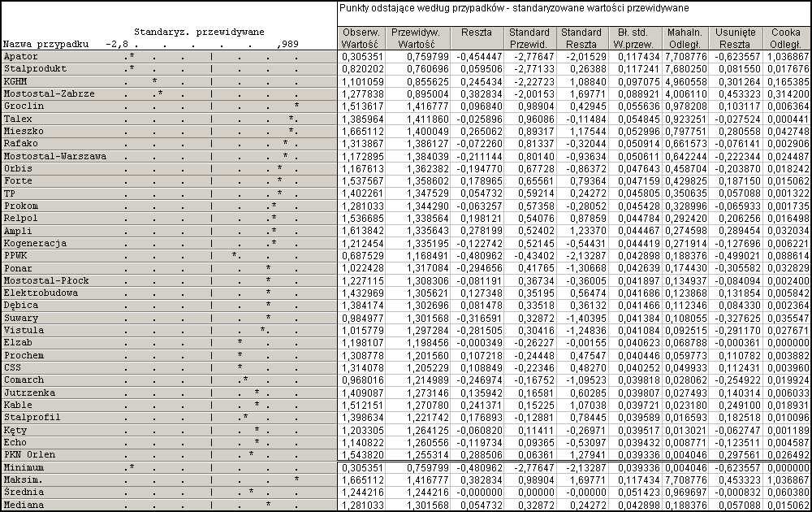
Task: Select the Prochem row label
Action: click(x=24, y=355)
